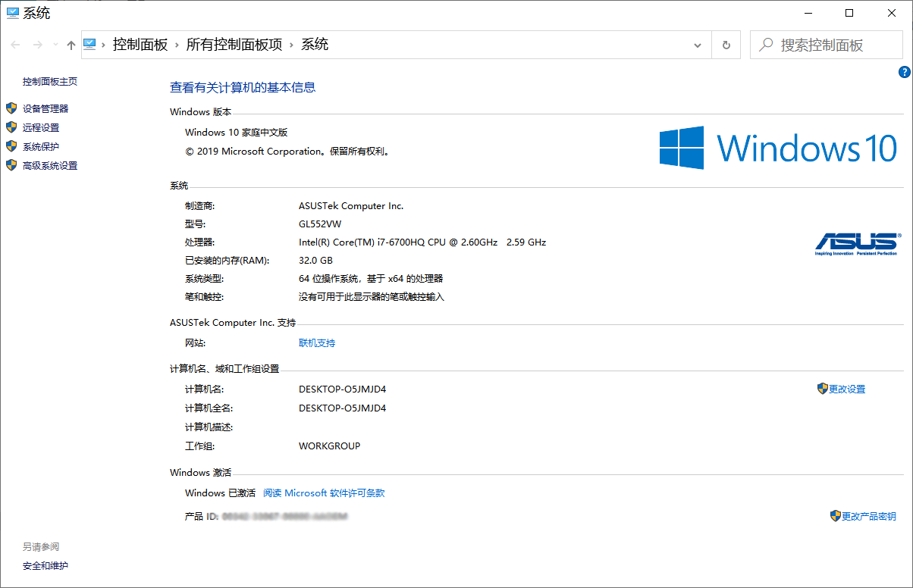Click the installed RAM value 32.0 GB
The image size is (913, 588).
tap(315, 261)
